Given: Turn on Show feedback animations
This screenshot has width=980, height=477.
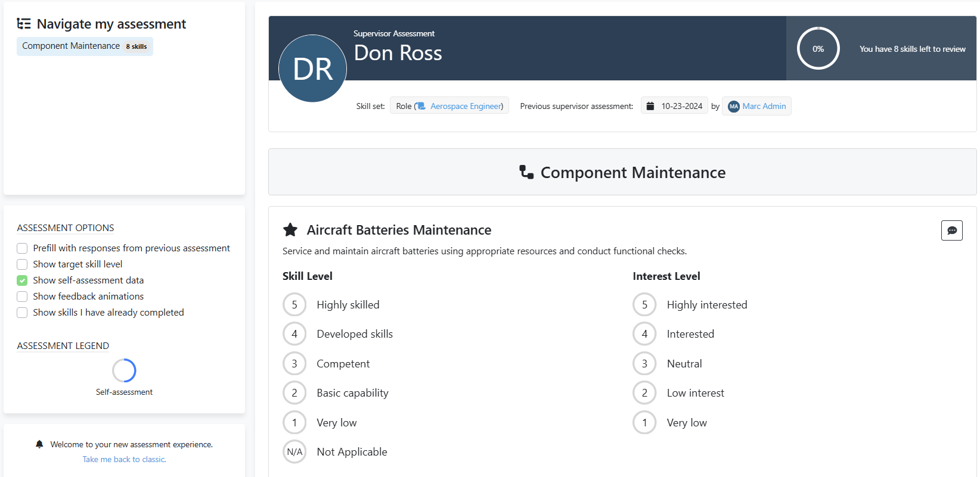Looking at the screenshot, I should pyautogui.click(x=22, y=297).
